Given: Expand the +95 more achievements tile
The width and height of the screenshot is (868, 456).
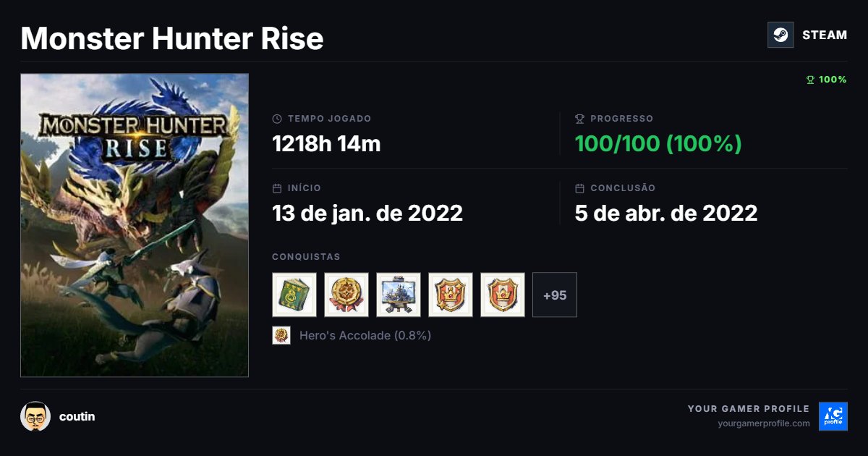Looking at the screenshot, I should click(555, 295).
